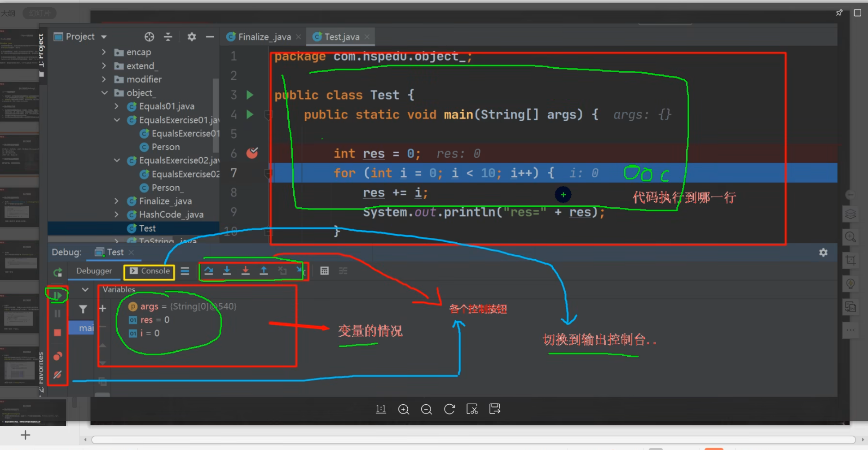
Task: Click the Step Out debugger icon
Action: click(x=264, y=271)
